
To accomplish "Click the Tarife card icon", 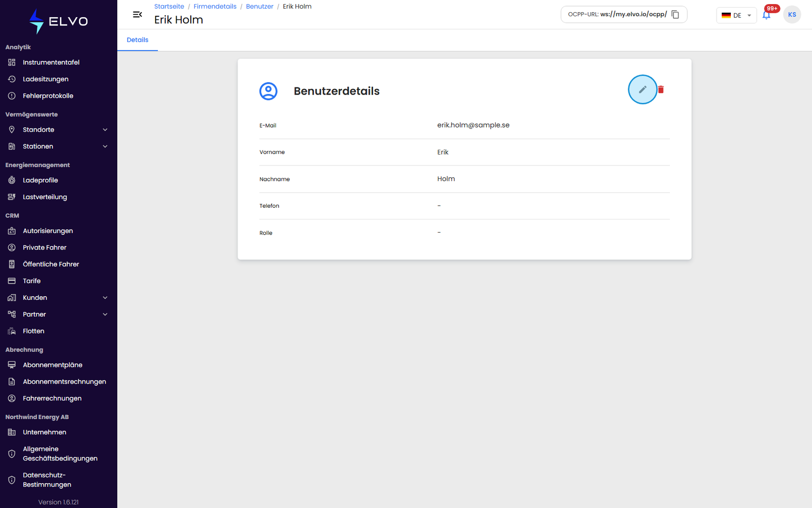I will (12, 281).
